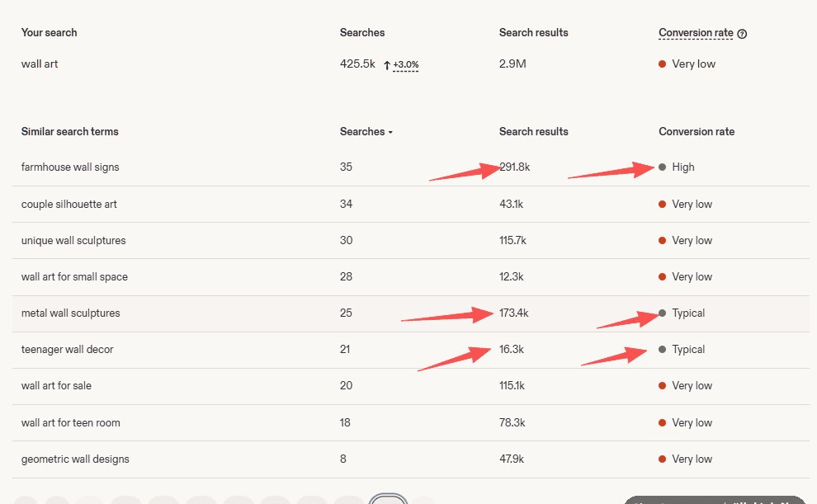The width and height of the screenshot is (817, 504).
Task: Click gray Typical dot in teenager wall decor row
Action: pos(662,350)
